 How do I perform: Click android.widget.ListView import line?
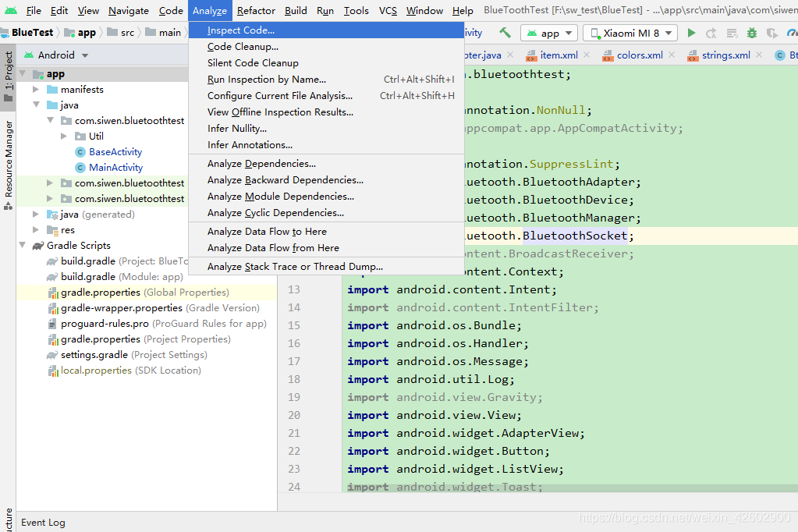click(x=456, y=470)
